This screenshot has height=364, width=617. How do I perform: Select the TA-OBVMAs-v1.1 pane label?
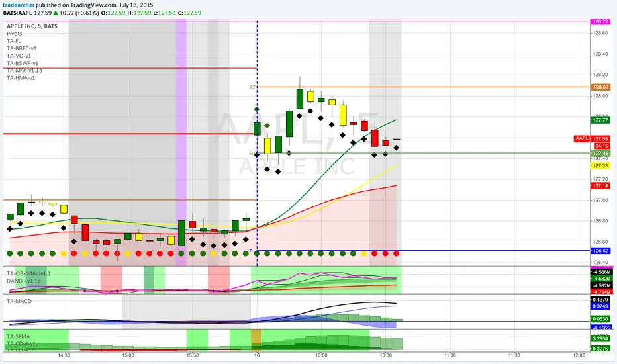point(28,273)
